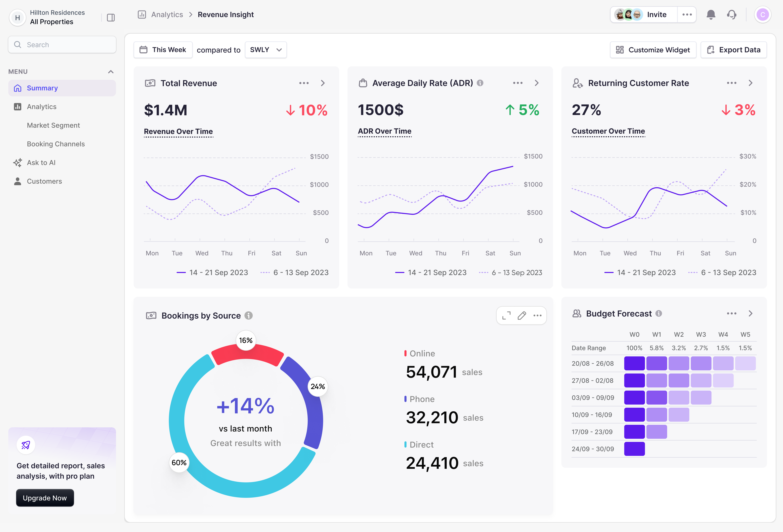
Task: Collapse the MENU section chevron
Action: click(x=110, y=71)
